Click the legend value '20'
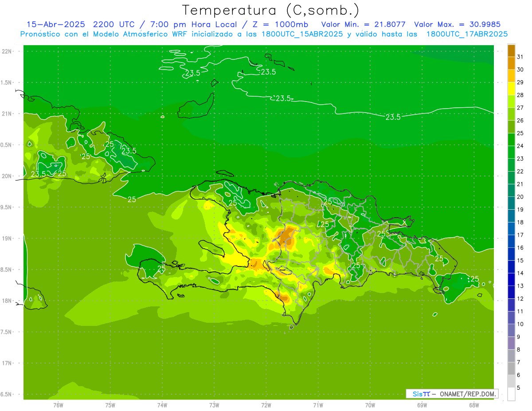Screen dimensions: 532x411 pyautogui.click(x=520, y=196)
